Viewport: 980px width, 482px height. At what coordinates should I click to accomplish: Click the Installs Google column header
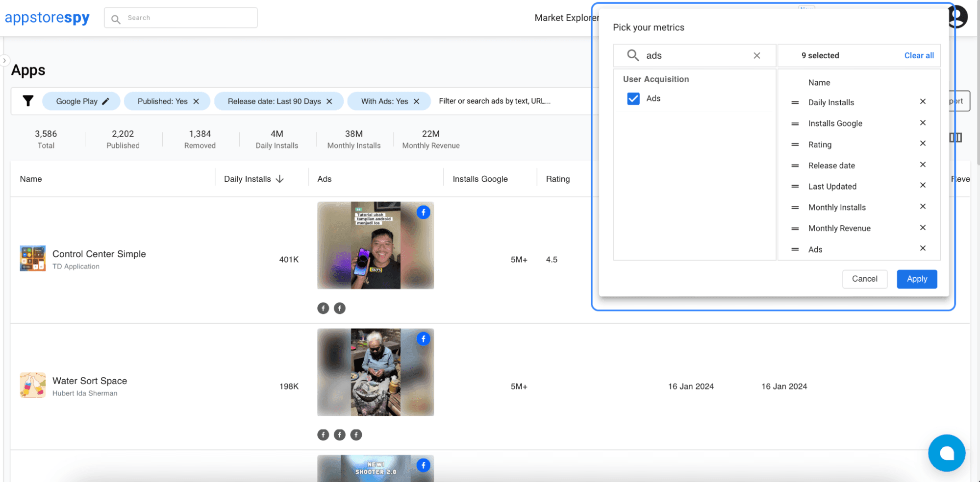[x=479, y=179]
